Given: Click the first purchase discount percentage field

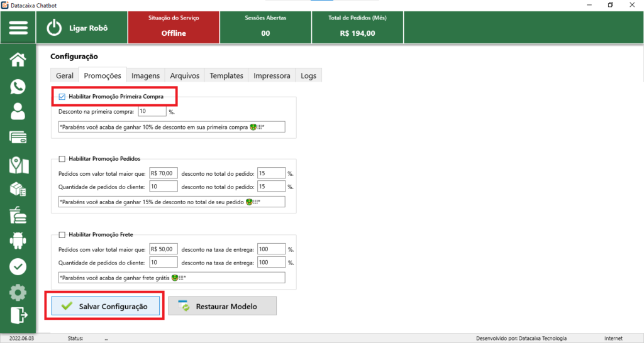Looking at the screenshot, I should [x=152, y=111].
